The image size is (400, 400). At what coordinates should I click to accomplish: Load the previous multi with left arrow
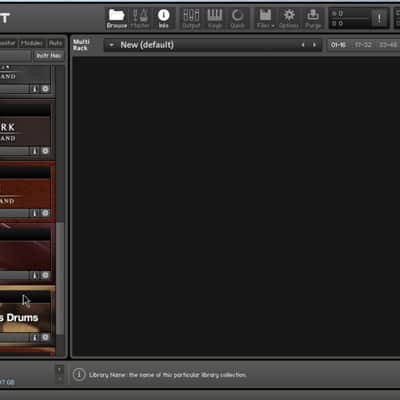(303, 45)
